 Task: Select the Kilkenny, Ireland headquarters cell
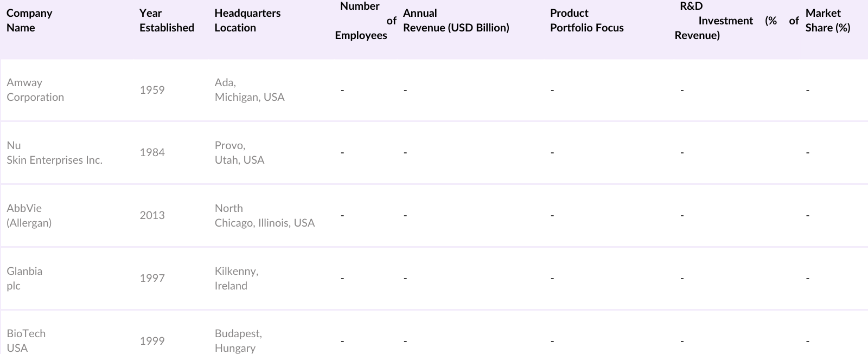(x=236, y=279)
